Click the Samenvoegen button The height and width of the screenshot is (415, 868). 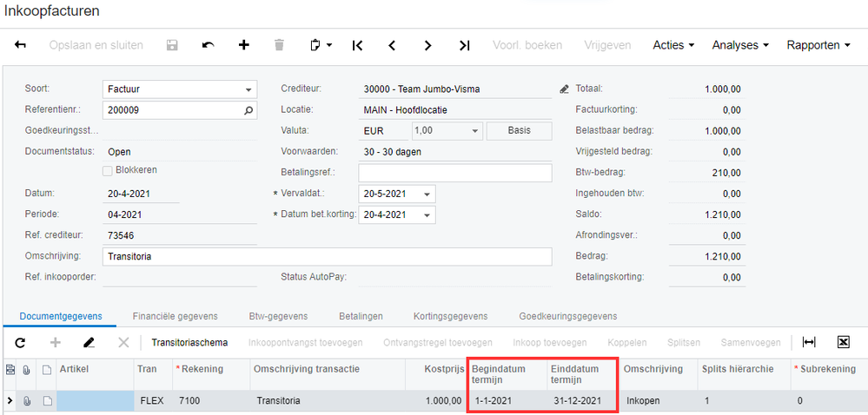(x=751, y=343)
